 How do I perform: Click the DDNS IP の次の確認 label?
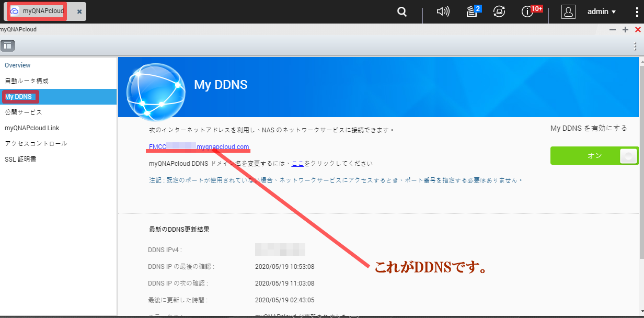click(178, 283)
